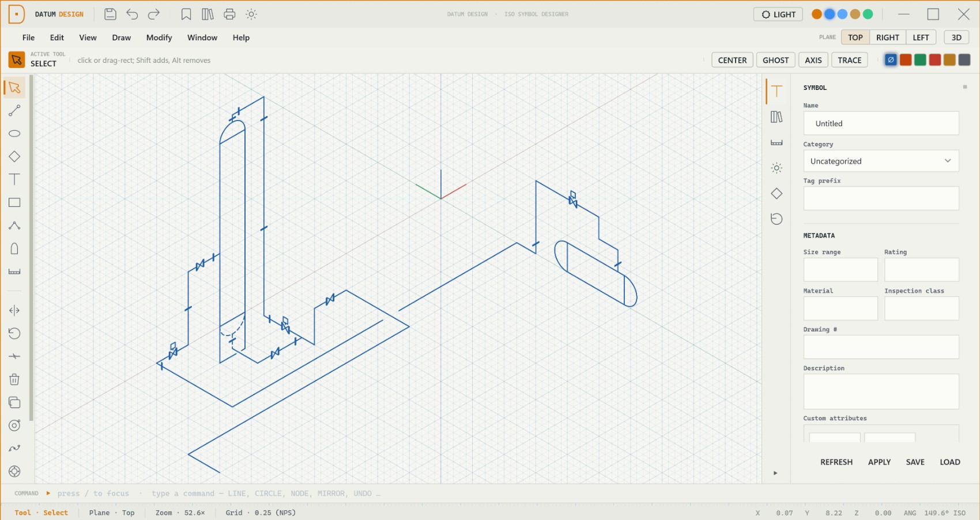Viewport: 980px width, 520px height.
Task: Click the REFRESH button
Action: point(836,462)
